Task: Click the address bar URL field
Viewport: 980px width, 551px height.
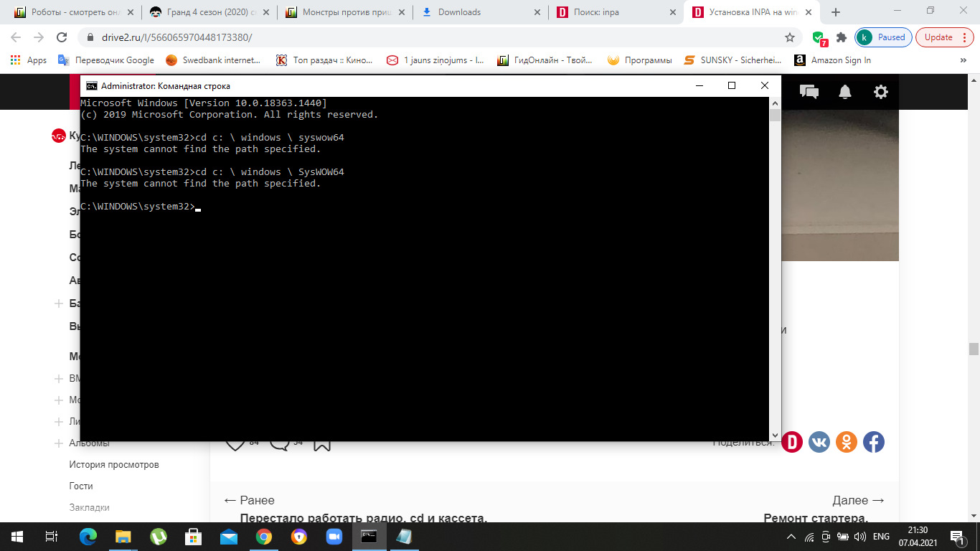Action: pyautogui.click(x=430, y=37)
